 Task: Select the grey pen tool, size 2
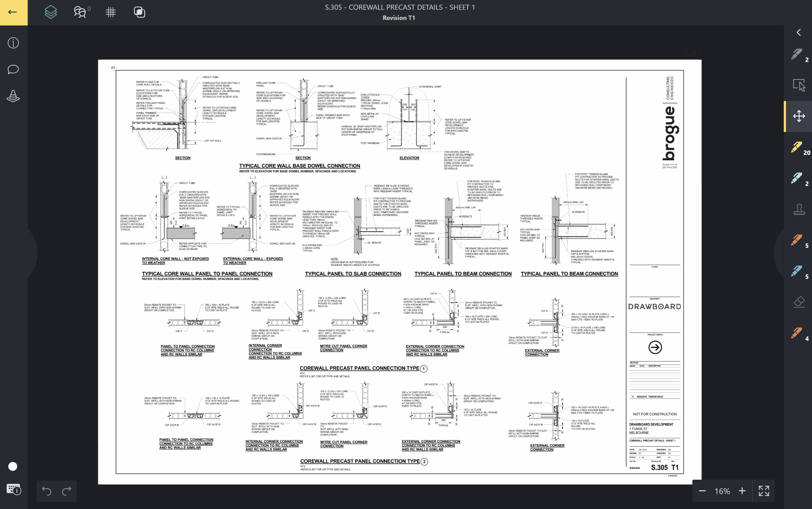797,54
